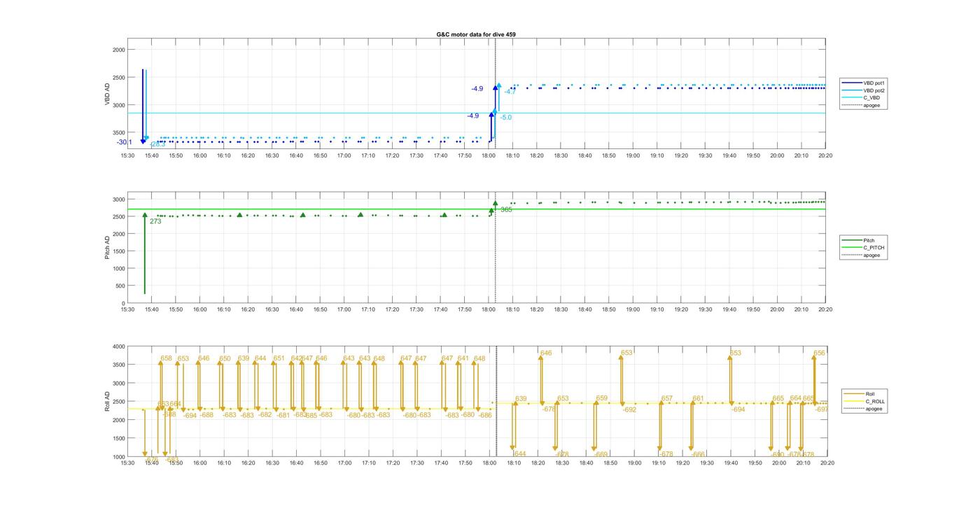Click the "-685" label in the Roll plot

click(310, 415)
